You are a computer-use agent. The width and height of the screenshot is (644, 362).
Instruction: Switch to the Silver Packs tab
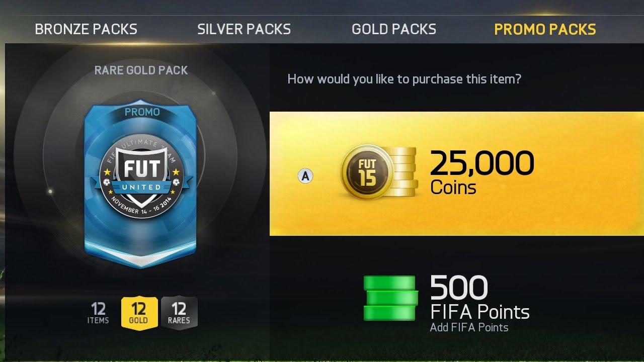pyautogui.click(x=244, y=29)
